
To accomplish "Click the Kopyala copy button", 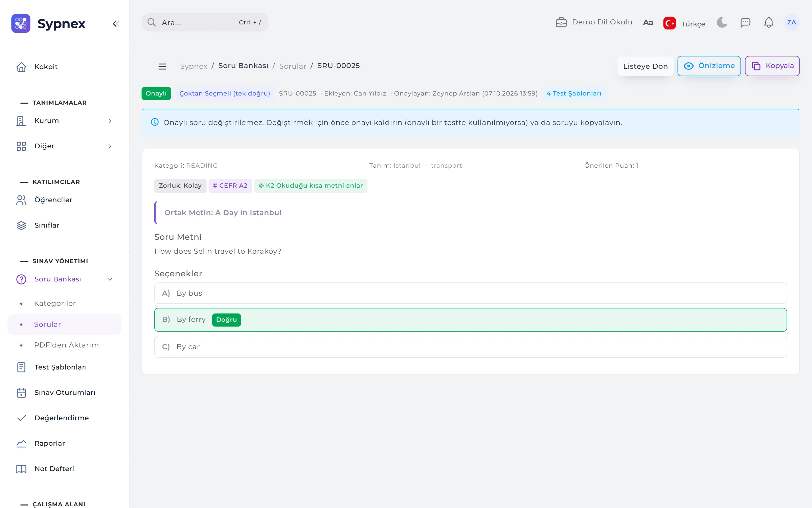I will pyautogui.click(x=772, y=66).
